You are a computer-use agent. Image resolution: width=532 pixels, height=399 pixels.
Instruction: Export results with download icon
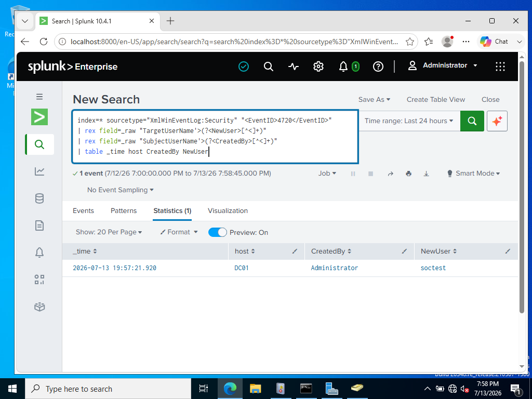point(426,174)
